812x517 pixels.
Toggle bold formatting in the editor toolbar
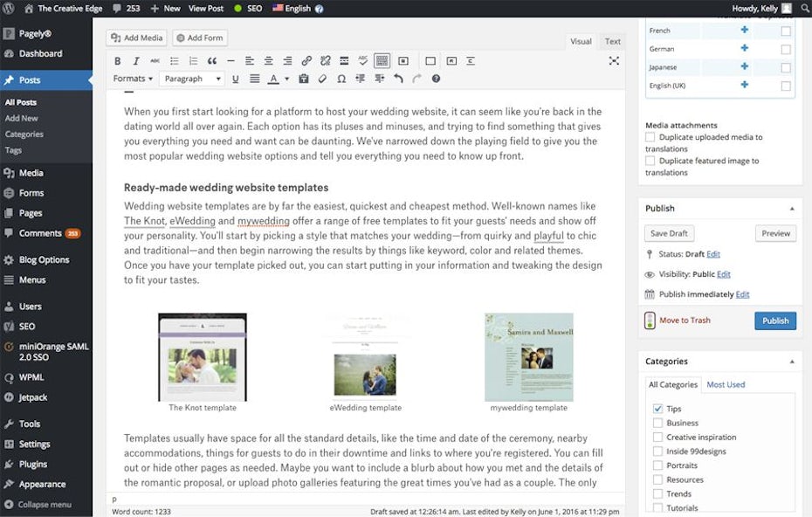[x=118, y=61]
